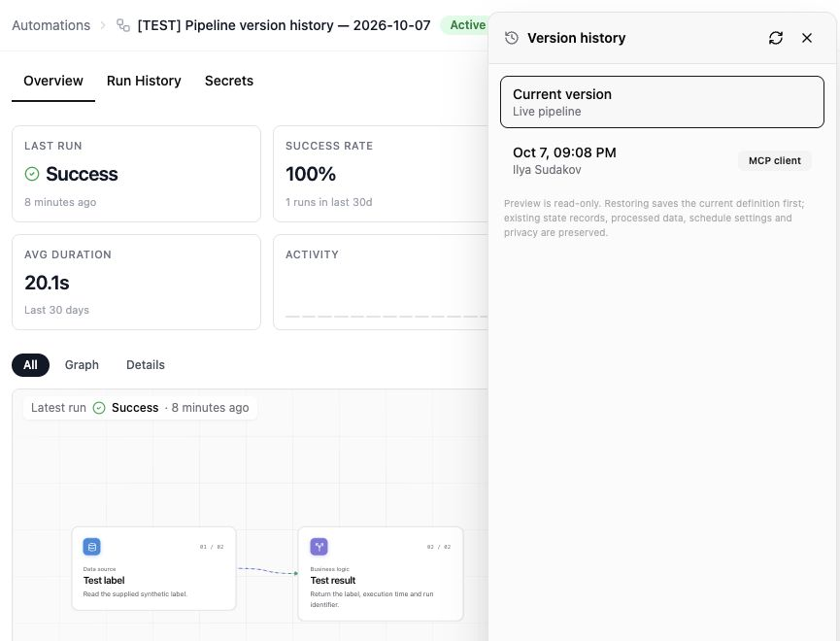Select the Oct 7, 09:08 PM version
This screenshot has height=641, width=840.
pos(662,161)
